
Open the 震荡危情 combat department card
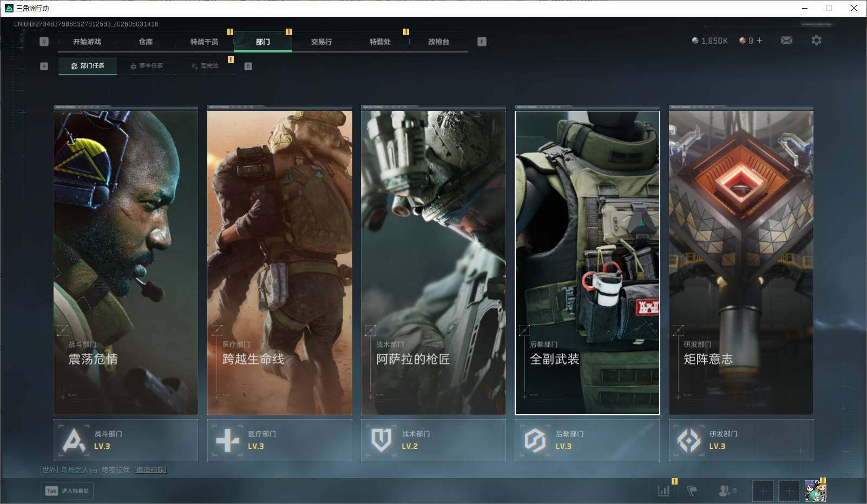point(126,263)
